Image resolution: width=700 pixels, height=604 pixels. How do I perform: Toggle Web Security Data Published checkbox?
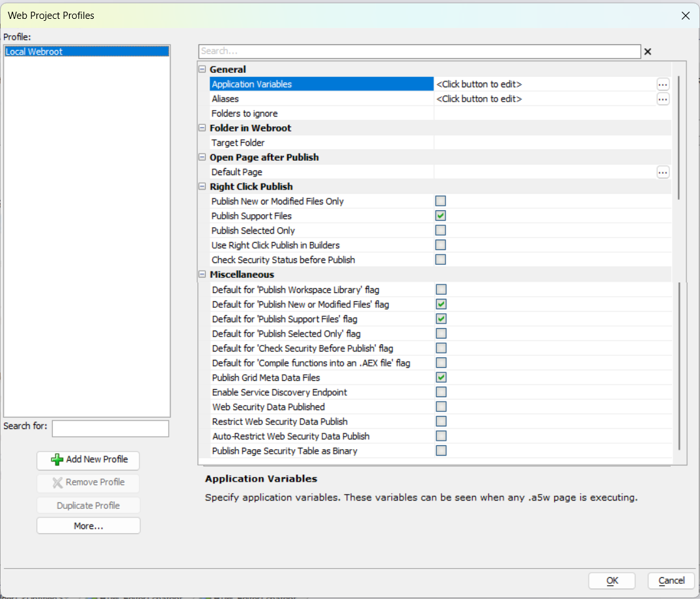(441, 407)
